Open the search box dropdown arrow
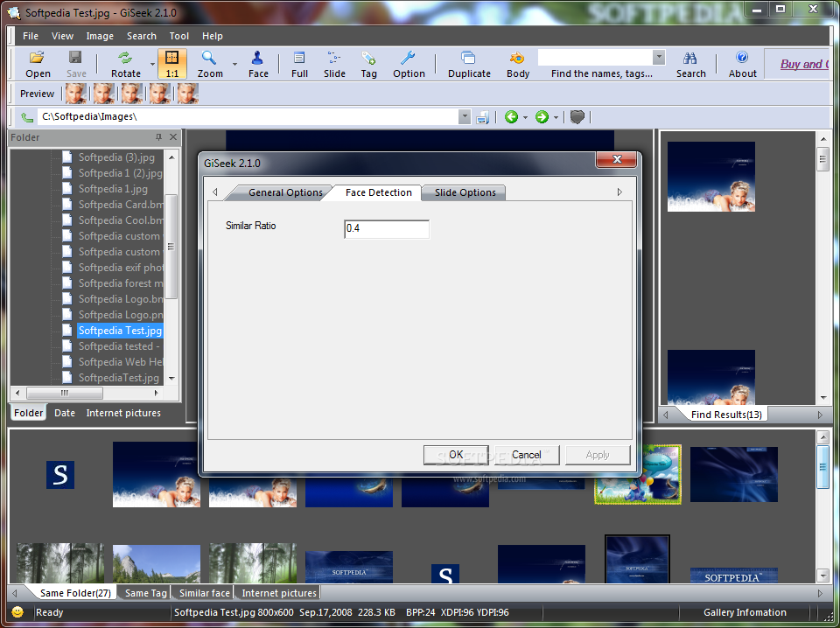This screenshot has width=840, height=628. tap(659, 57)
